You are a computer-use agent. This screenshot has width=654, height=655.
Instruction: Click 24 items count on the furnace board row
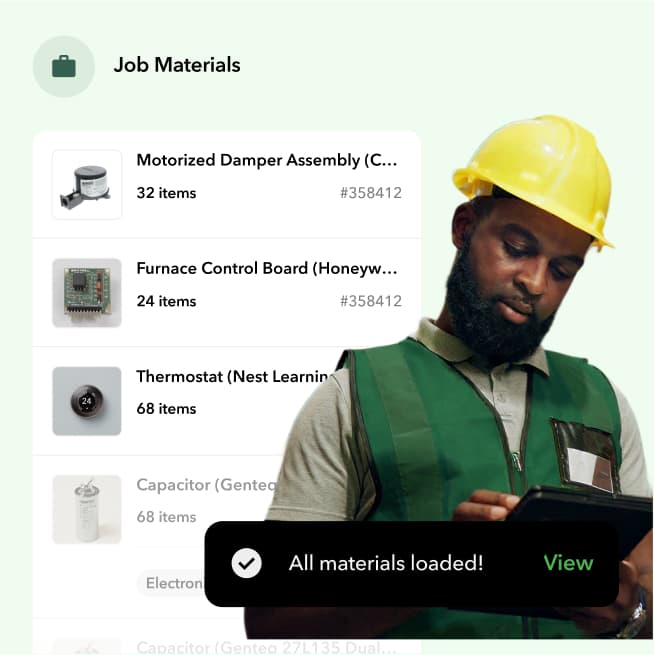click(166, 301)
